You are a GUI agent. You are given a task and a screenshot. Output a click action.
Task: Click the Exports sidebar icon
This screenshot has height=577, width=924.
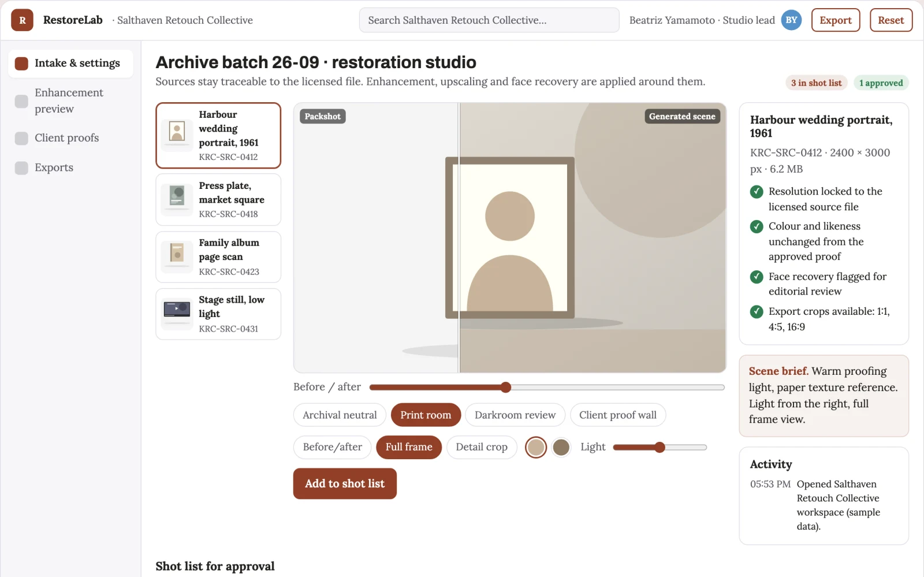pos(21,167)
